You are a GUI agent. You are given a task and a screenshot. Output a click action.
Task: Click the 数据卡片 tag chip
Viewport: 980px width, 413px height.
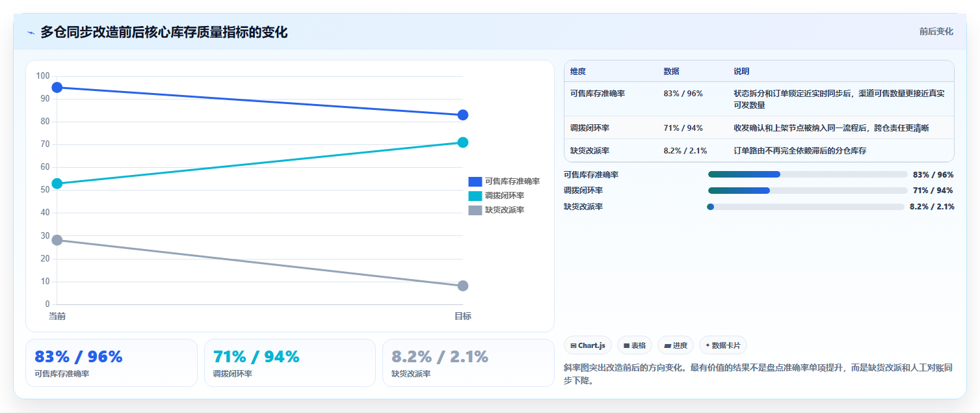722,345
